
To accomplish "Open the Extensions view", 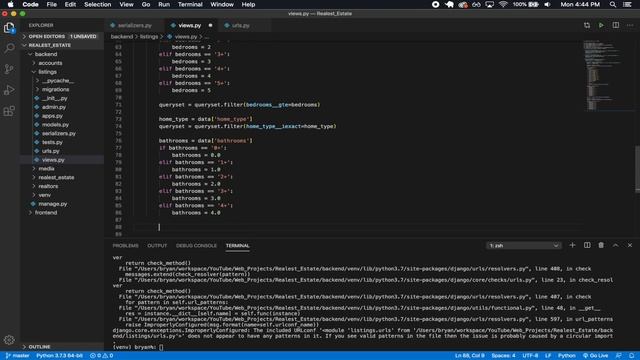I will click(x=9, y=111).
